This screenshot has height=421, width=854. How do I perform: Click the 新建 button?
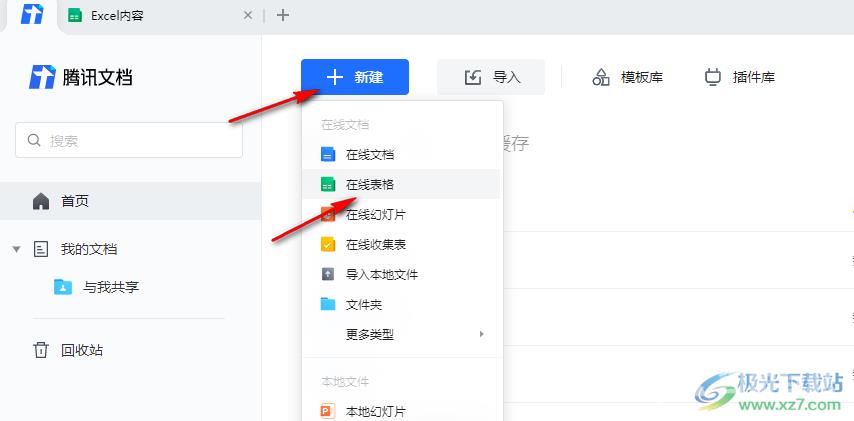(355, 77)
